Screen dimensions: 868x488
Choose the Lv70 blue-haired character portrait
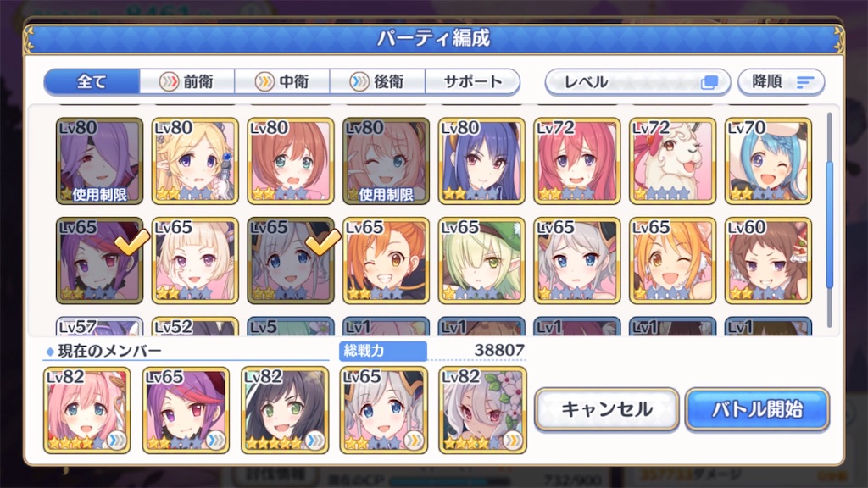pos(768,161)
